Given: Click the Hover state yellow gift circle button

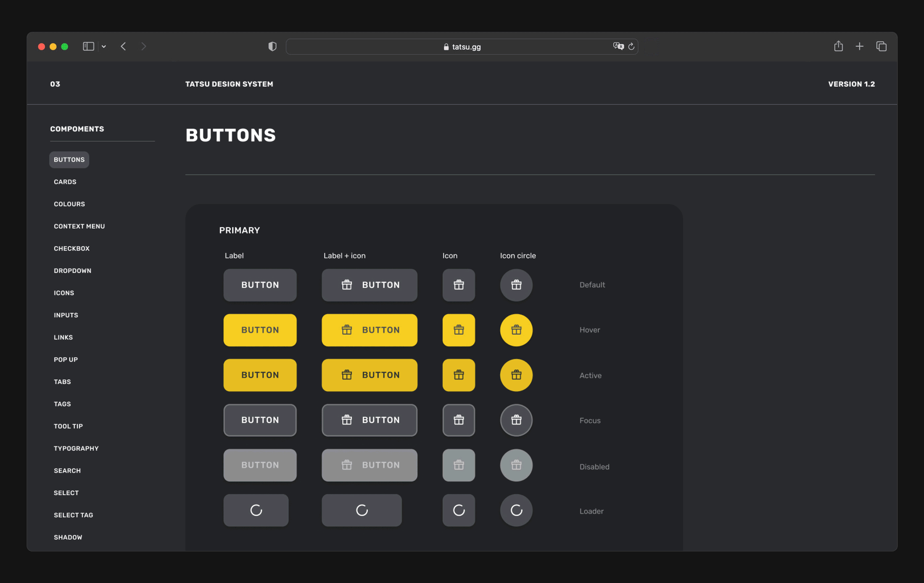Looking at the screenshot, I should [516, 330].
